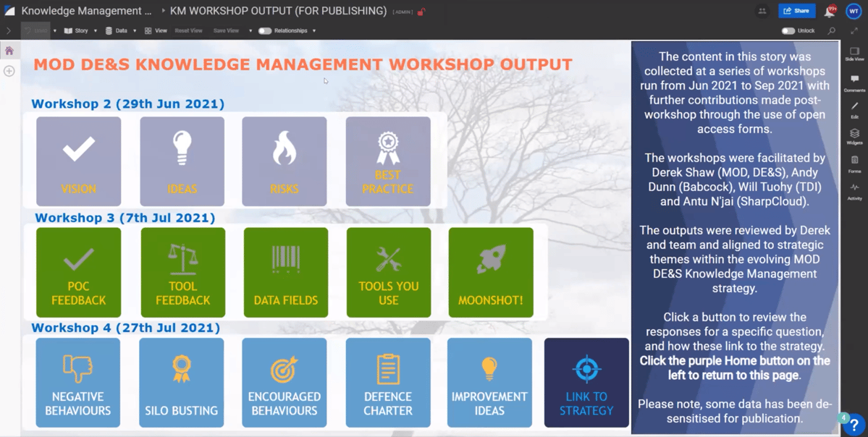Toggle the Relationships switch
Image resolution: width=868 pixels, height=437 pixels.
[265, 30]
